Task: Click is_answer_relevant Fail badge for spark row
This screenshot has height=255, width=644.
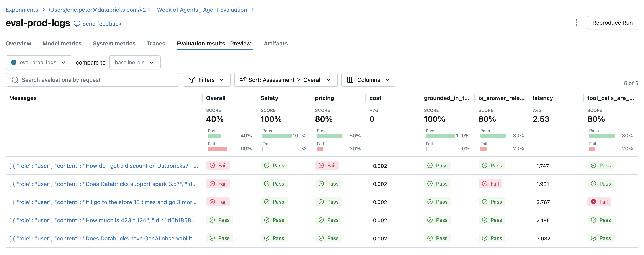Action: [x=490, y=184]
